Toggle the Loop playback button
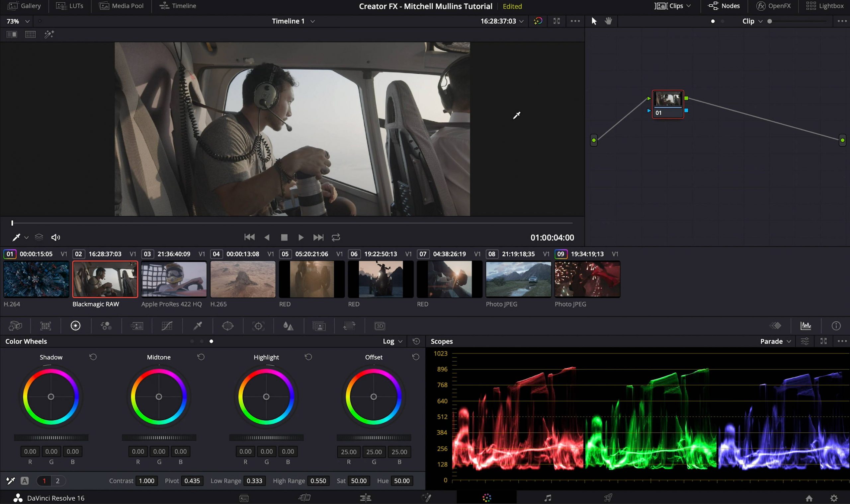 336,237
